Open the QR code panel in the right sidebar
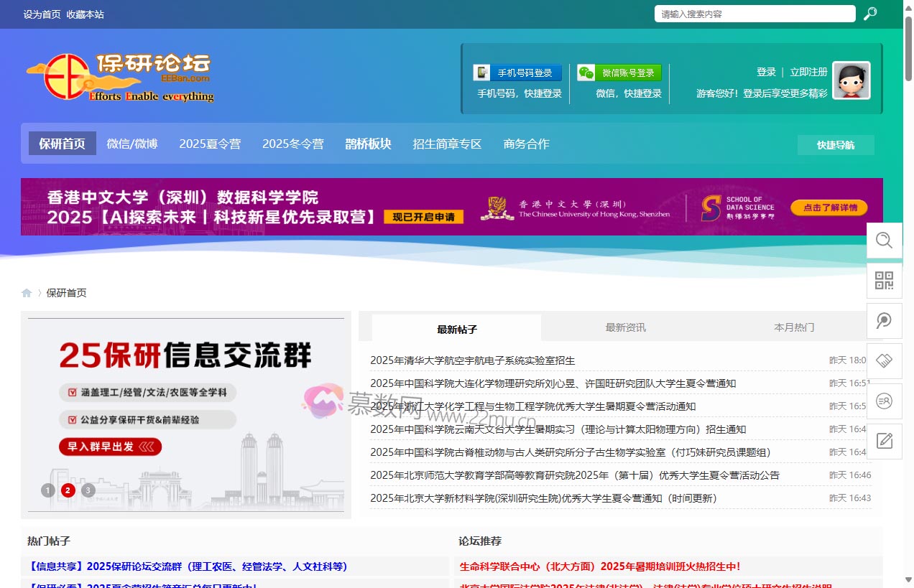 pos(885,281)
